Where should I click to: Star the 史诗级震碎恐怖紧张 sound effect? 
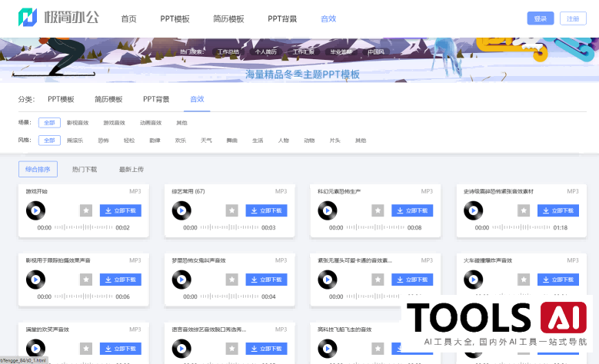click(524, 210)
